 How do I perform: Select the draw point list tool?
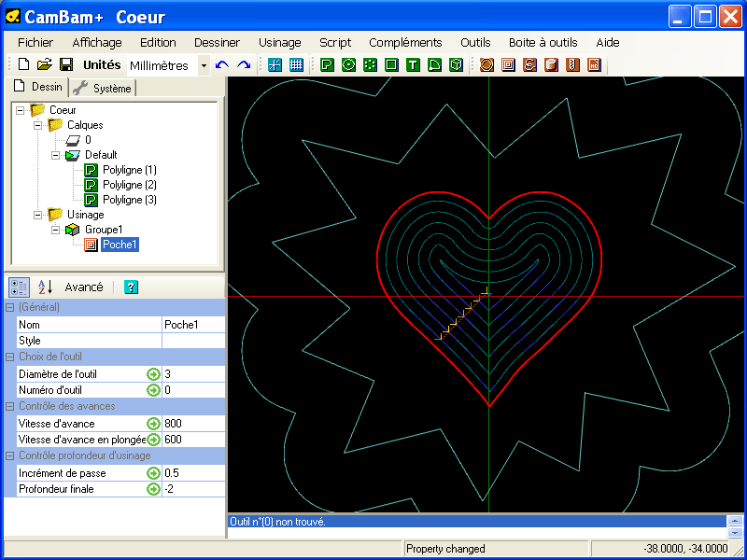click(370, 64)
